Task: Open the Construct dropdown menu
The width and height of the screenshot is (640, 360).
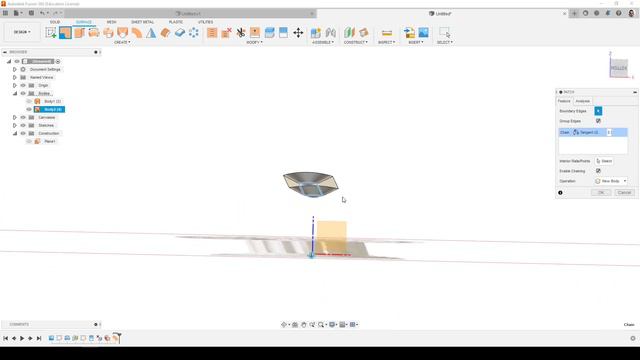Action: 356,42
